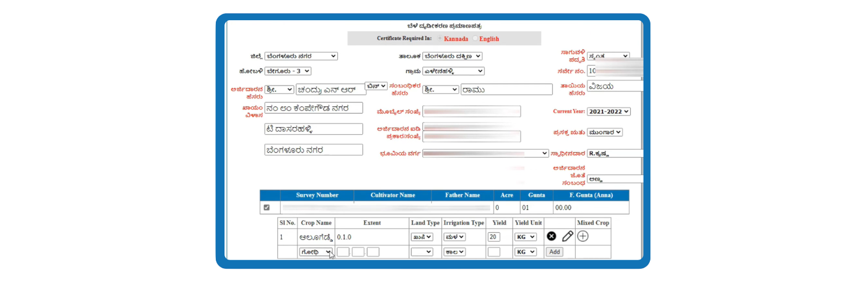Toggle the survey number row checkbox
The height and width of the screenshot is (289, 868).
267,208
